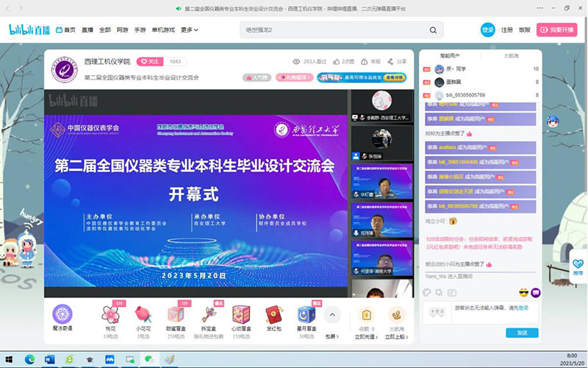Send the 桃花 gift
This screenshot has height=368, width=588.
point(110,315)
